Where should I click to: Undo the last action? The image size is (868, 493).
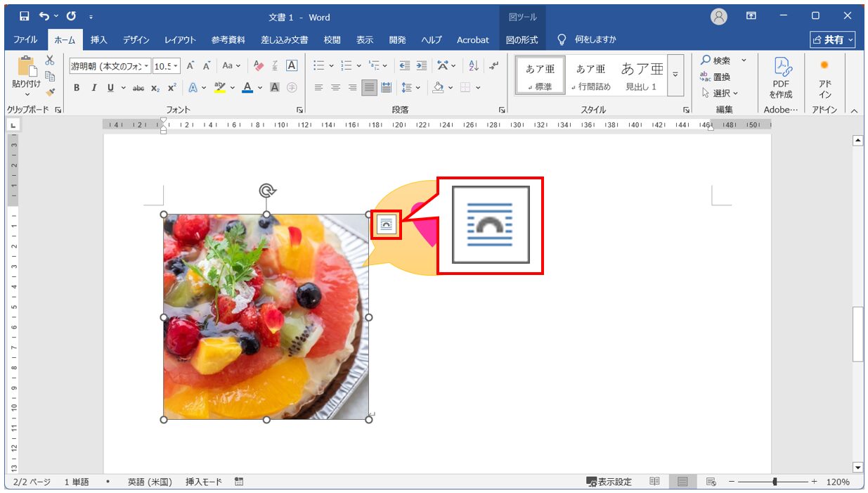tap(45, 16)
